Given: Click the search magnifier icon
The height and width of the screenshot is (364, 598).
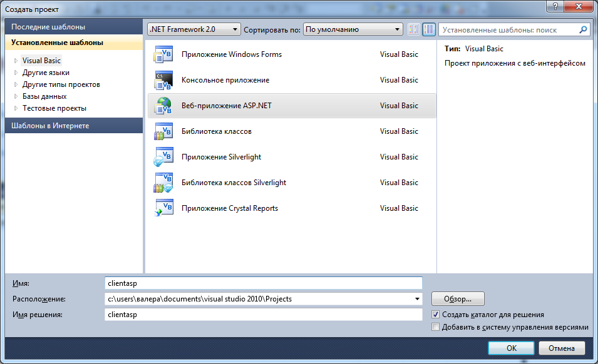Looking at the screenshot, I should tap(583, 29).
